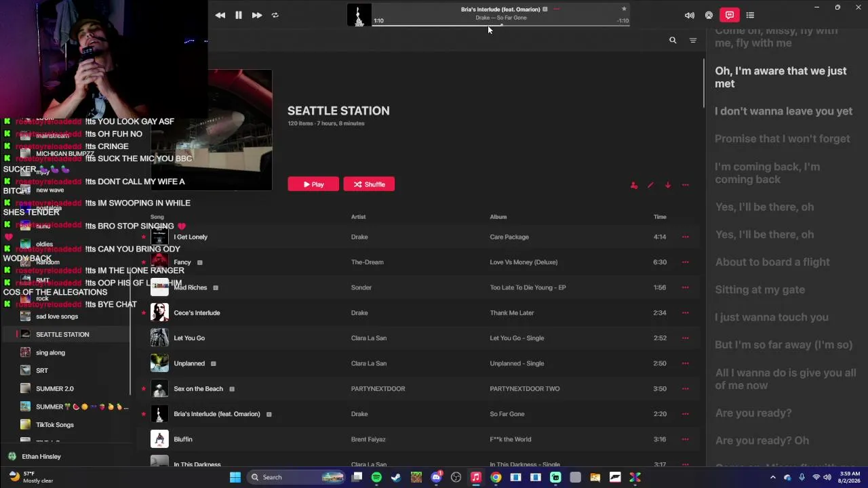Sort the track list by the Time column
Screen dimensions: 868x488
click(x=660, y=217)
